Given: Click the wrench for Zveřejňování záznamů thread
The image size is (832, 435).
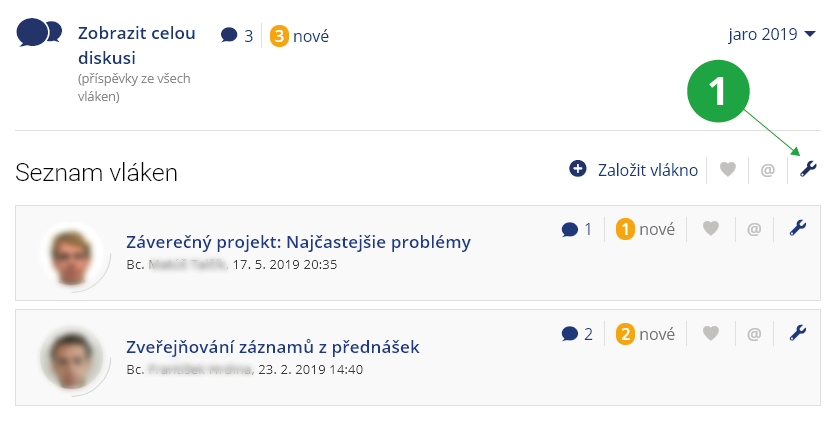Looking at the screenshot, I should [x=797, y=333].
